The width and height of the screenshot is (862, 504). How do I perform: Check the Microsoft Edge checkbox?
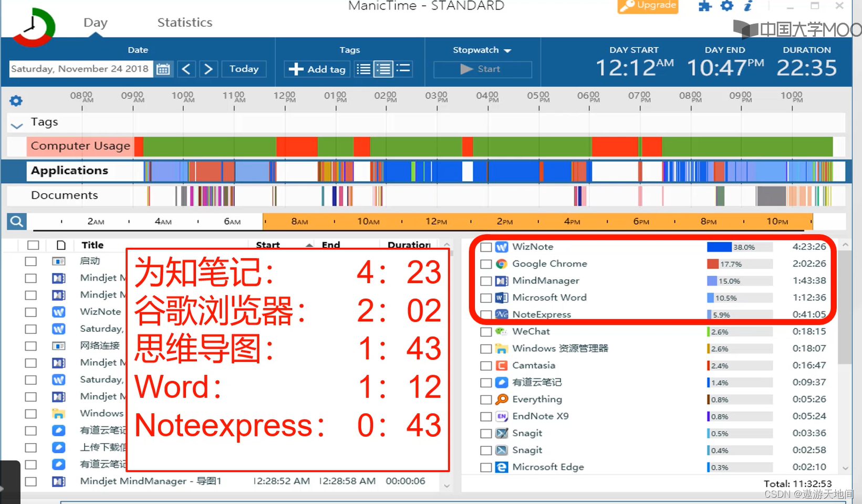(486, 467)
